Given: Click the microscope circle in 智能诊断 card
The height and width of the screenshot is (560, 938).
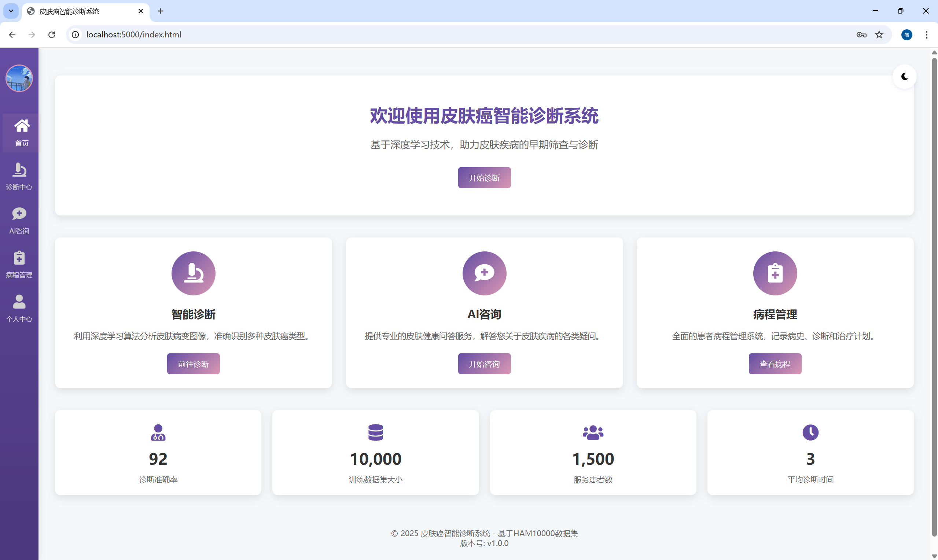Looking at the screenshot, I should [x=193, y=273].
